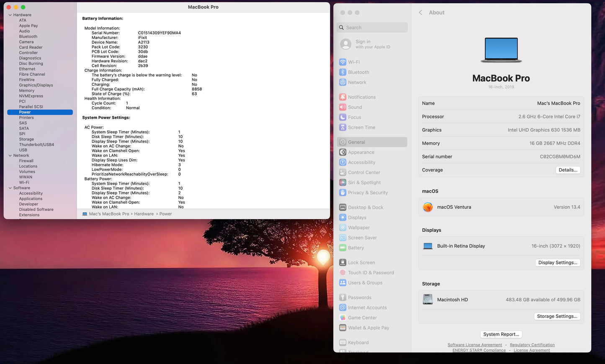Click the System Report button
This screenshot has height=364, width=605.
click(501, 334)
